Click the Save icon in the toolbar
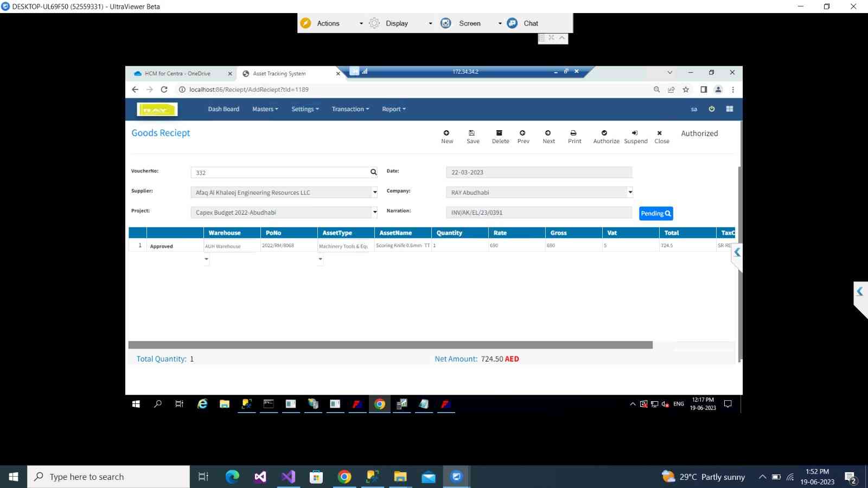Viewport: 868px width, 488px height. 472,133
